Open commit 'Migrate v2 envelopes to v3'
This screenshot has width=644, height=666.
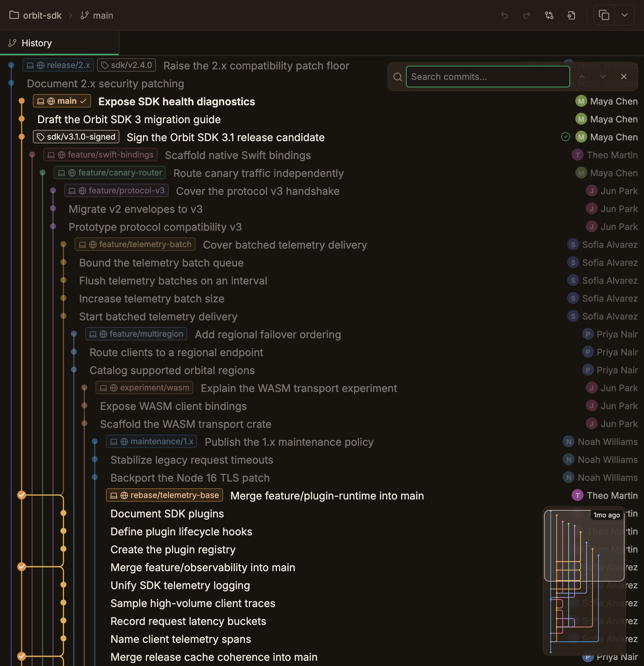click(x=136, y=209)
